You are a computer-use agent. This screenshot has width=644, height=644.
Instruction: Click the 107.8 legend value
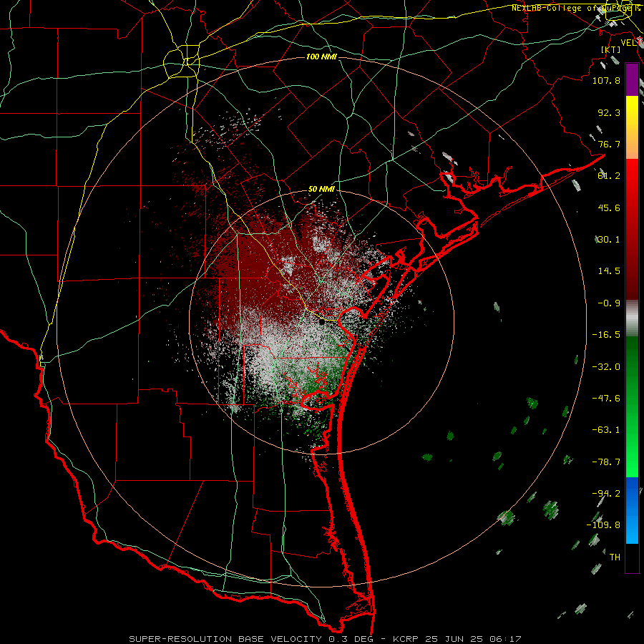pos(606,80)
